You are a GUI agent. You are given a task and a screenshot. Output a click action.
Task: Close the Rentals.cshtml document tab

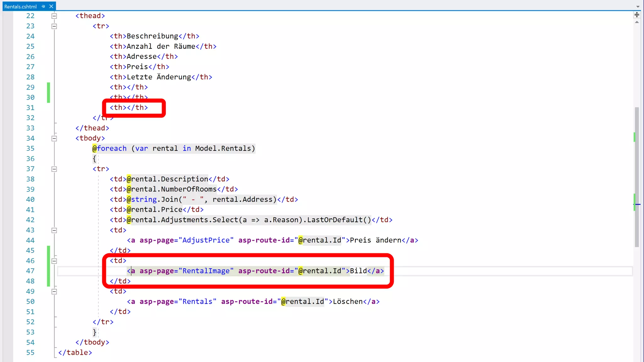(51, 6)
